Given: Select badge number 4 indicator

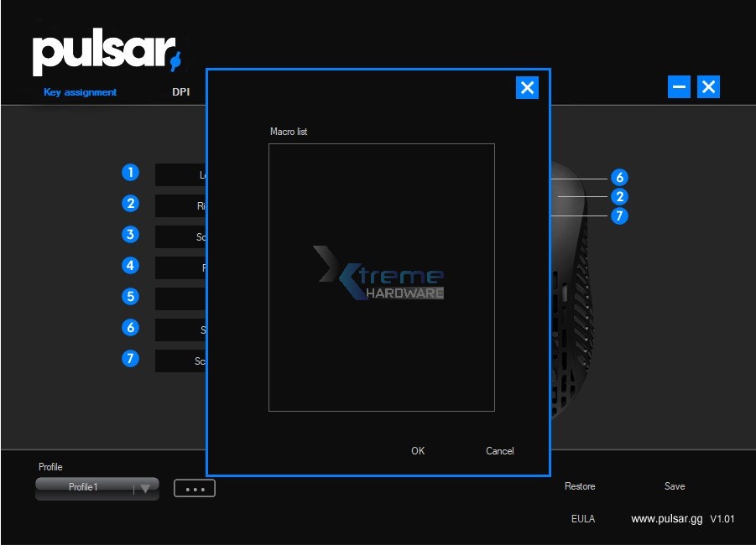Looking at the screenshot, I should [x=130, y=265].
